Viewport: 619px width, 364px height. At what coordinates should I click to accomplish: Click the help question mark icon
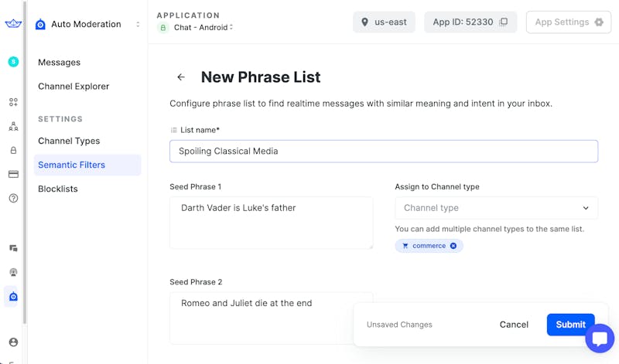[x=13, y=199]
